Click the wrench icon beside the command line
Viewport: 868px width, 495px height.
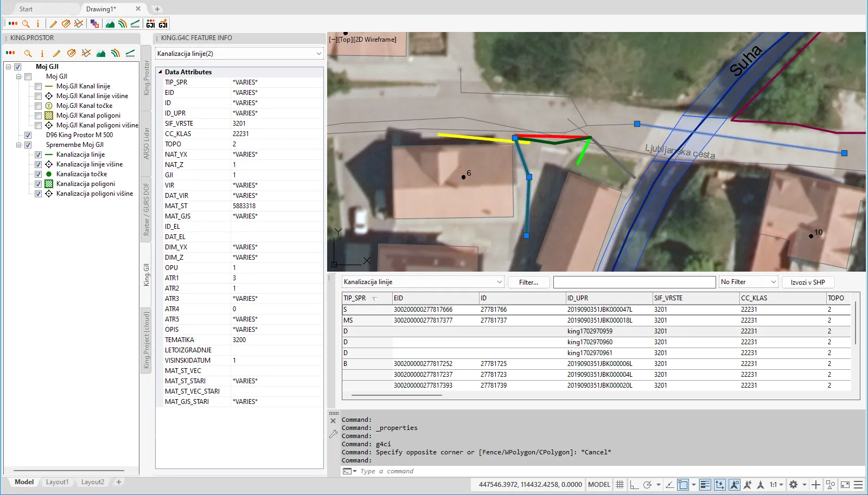(333, 434)
